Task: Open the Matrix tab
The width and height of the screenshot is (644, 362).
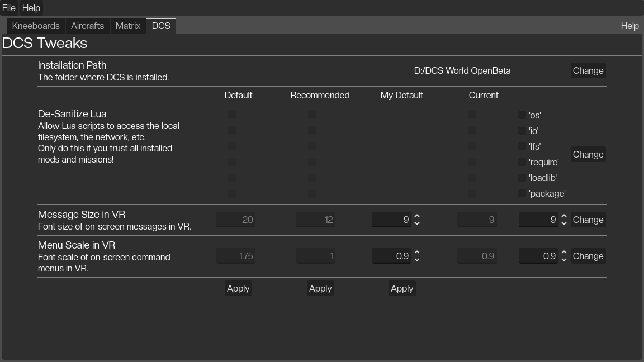Action: (x=128, y=26)
